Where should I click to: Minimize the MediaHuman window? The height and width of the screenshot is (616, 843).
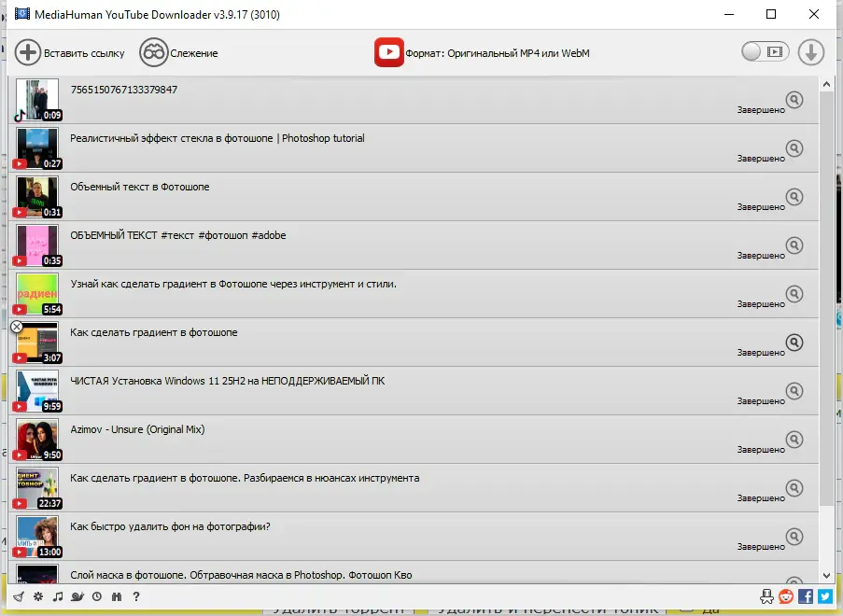729,14
